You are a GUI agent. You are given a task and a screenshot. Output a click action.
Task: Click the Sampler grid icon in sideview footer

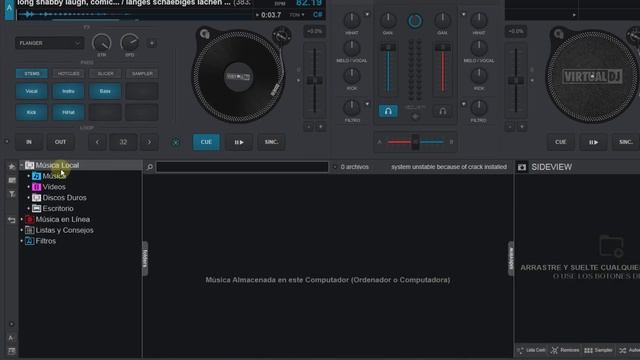pyautogui.click(x=588, y=350)
